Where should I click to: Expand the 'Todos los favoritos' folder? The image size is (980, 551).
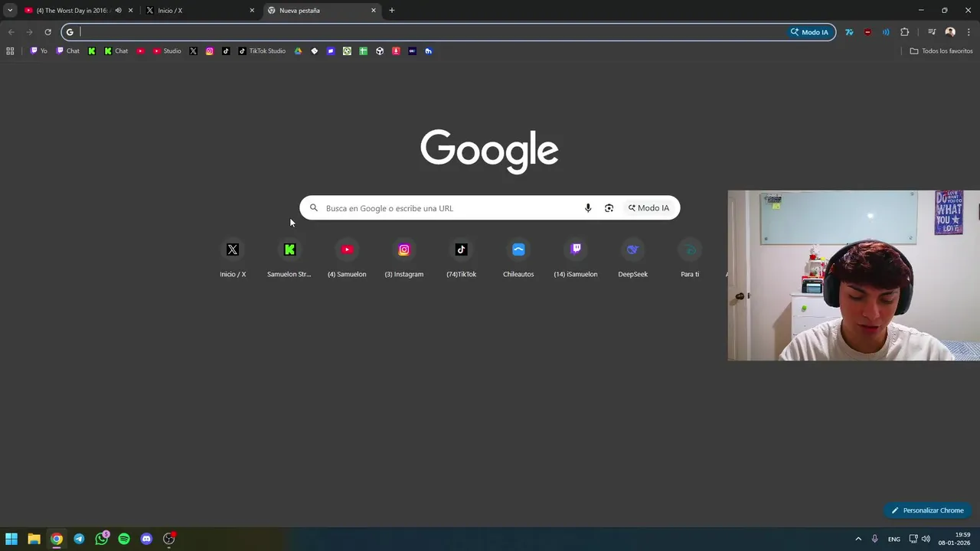coord(941,51)
